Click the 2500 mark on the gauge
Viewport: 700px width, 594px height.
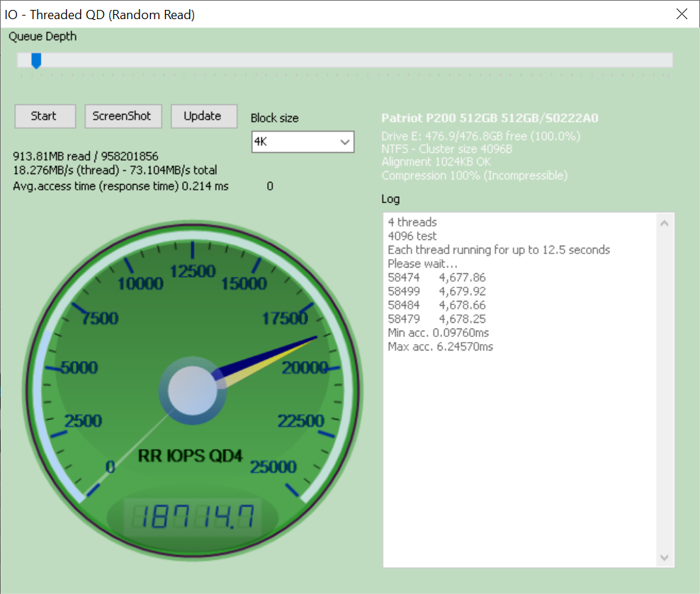(83, 421)
